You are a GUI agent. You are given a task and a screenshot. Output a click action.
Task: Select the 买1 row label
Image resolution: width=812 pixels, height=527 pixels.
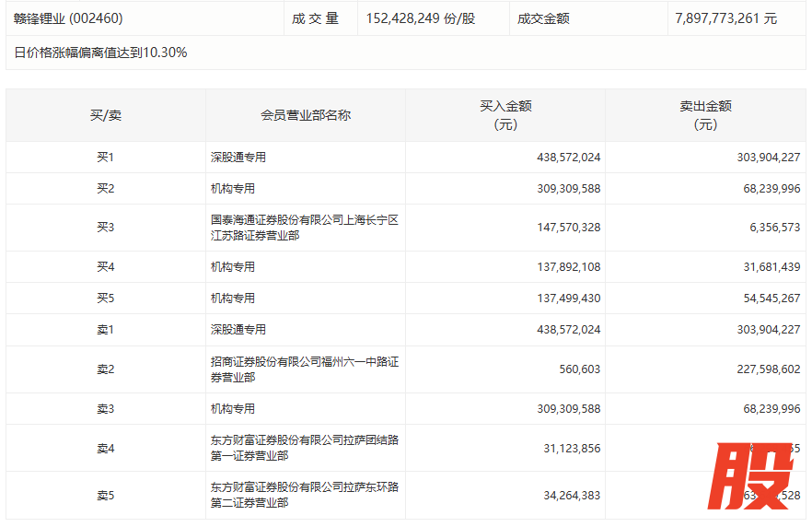pyautogui.click(x=105, y=158)
